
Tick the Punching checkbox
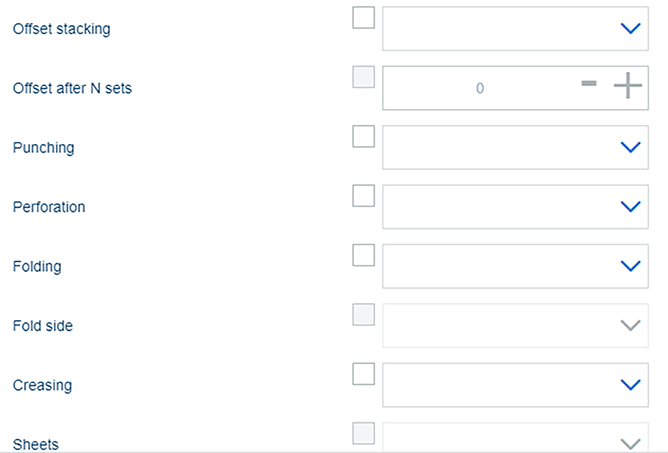[364, 137]
